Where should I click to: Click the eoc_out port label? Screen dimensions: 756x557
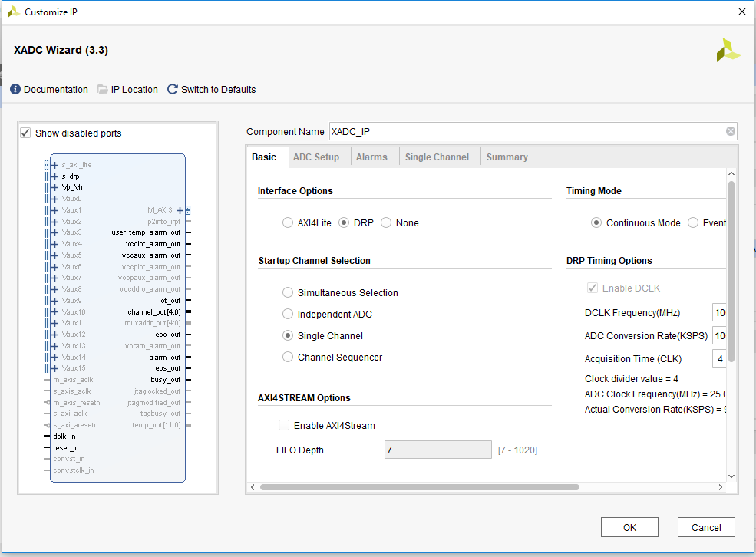click(x=168, y=335)
